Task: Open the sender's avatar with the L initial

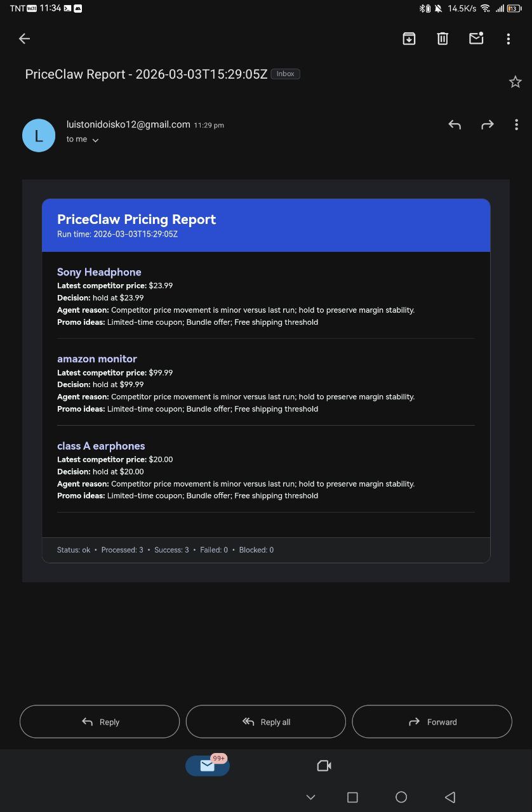Action: 39,135
